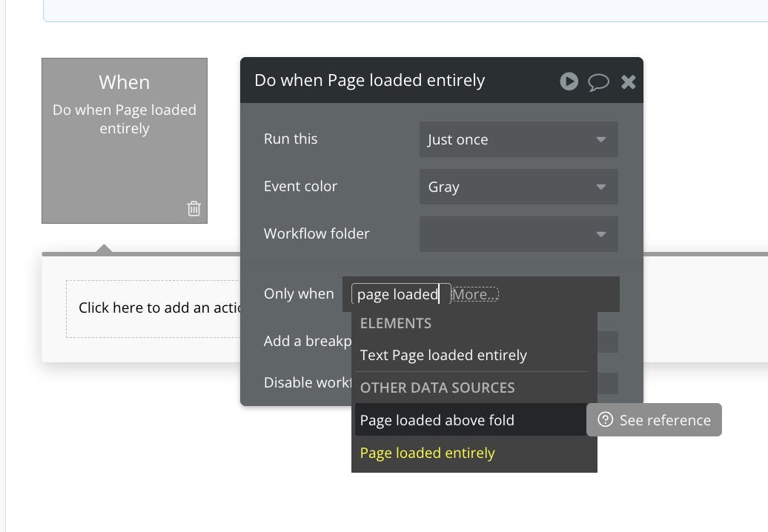This screenshot has height=532, width=768.
Task: Click the triangle pointer beneath the When event
Action: pos(104,248)
